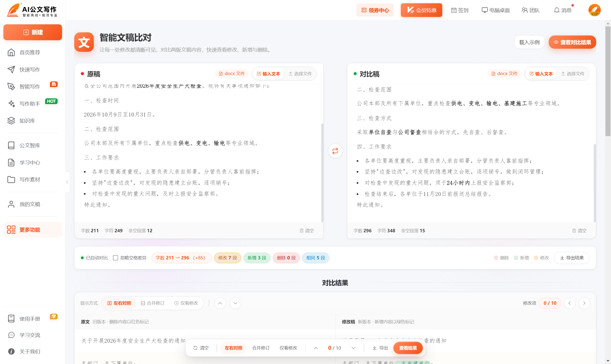Open 领券中心 in the top bar
This screenshot has height=364, width=611.
[x=375, y=10]
